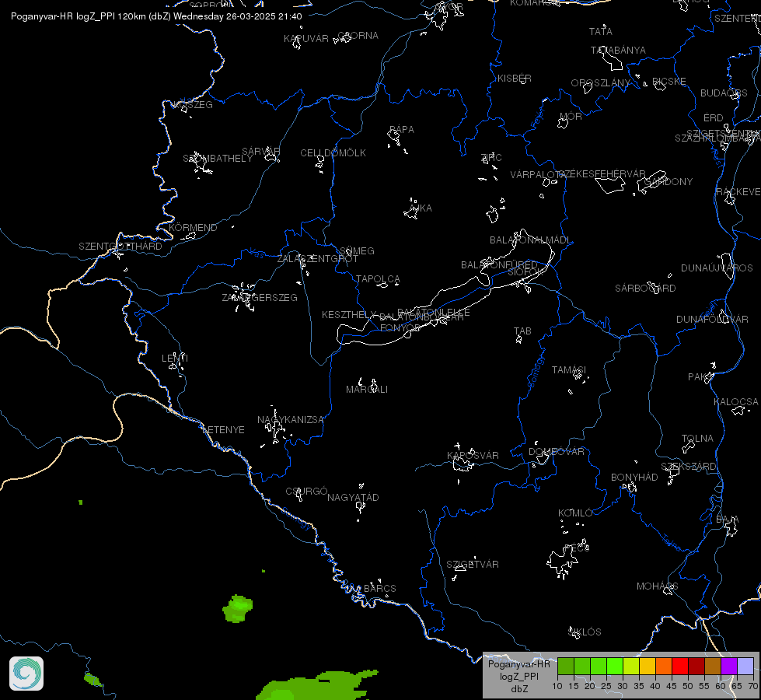This screenshot has height=700, width=761.
Task: Click the swirl logo icon
Action: coord(26,674)
